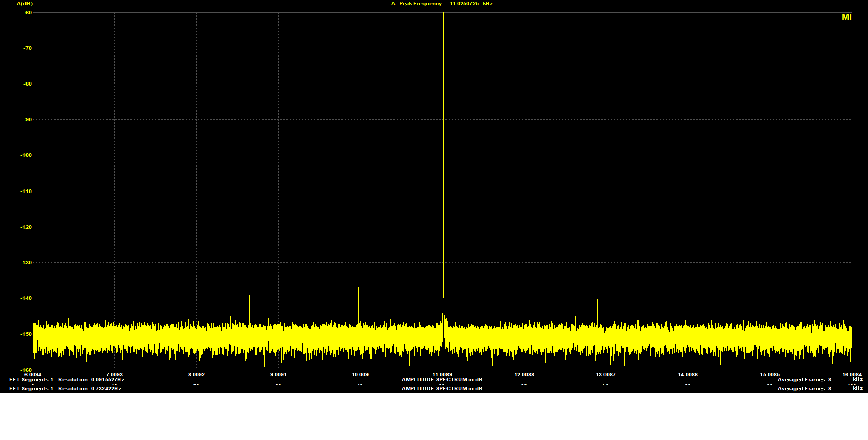
Task: Click the Peak Frequency readout 11.0250725 kHz
Action: 442,4
